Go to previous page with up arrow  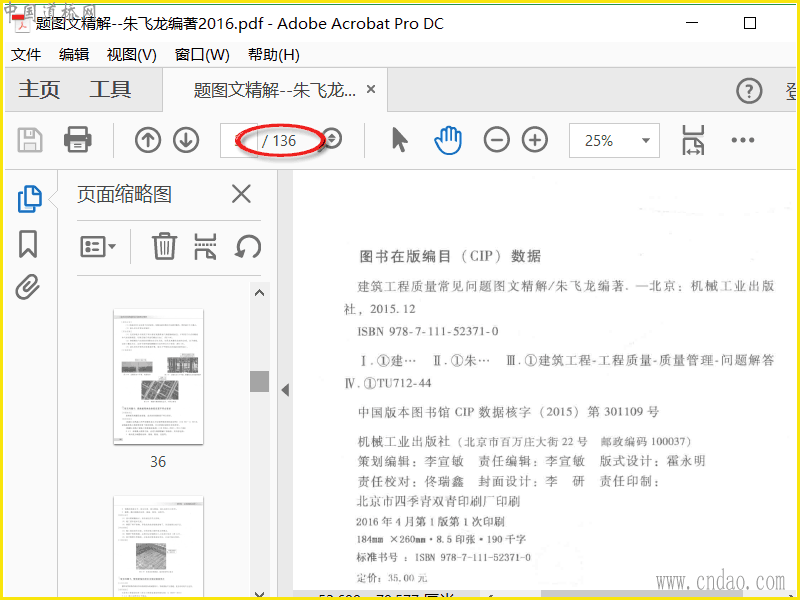[148, 140]
